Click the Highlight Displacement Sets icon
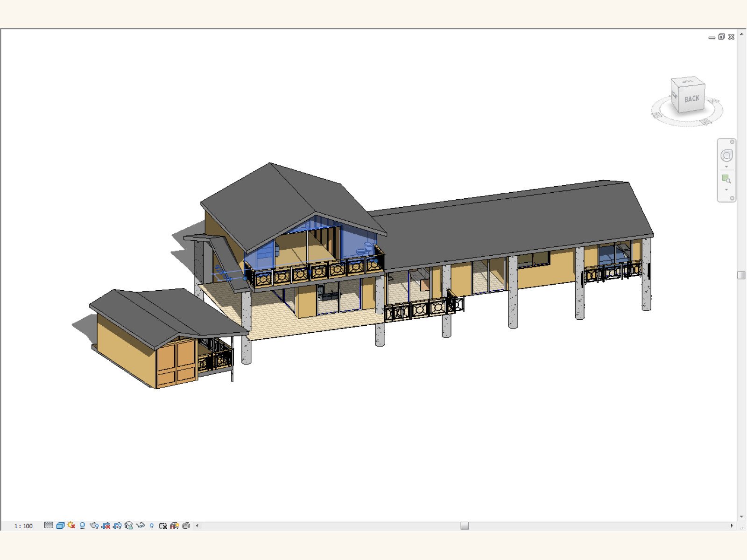Viewport: 747px width, 560px height. tap(186, 525)
